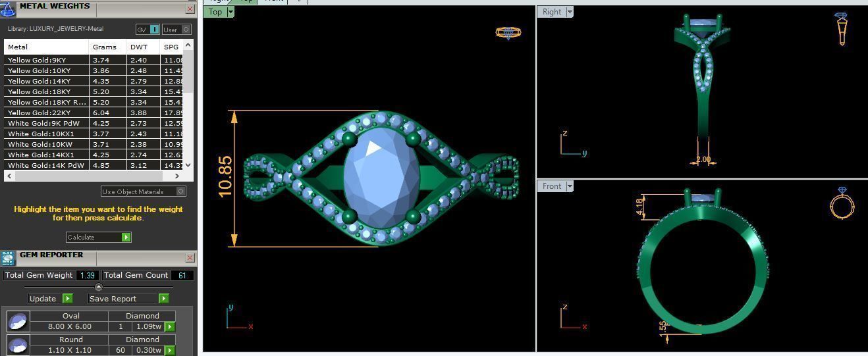
Task: Click Total Gem Weight value 1.39
Action: (x=88, y=275)
